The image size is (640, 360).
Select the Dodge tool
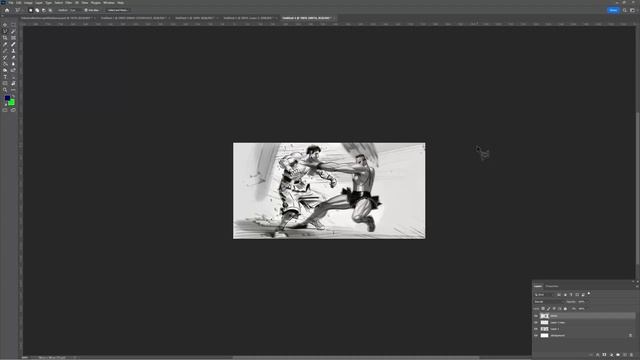point(5,70)
